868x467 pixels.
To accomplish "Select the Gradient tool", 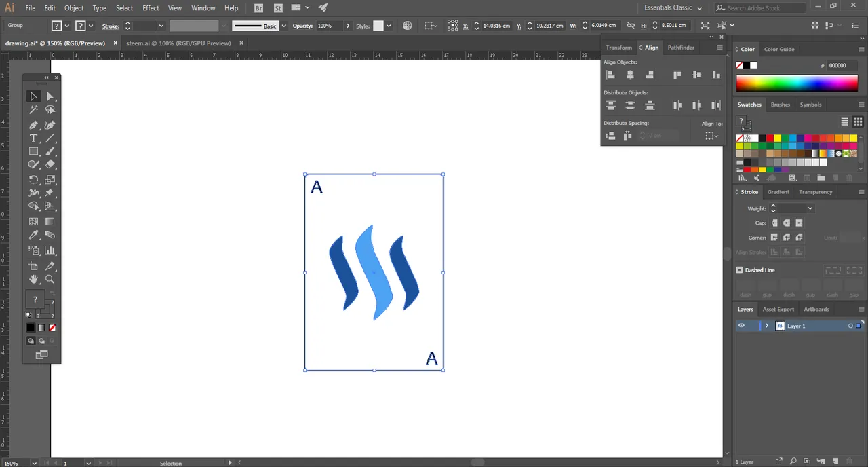I will click(x=50, y=221).
